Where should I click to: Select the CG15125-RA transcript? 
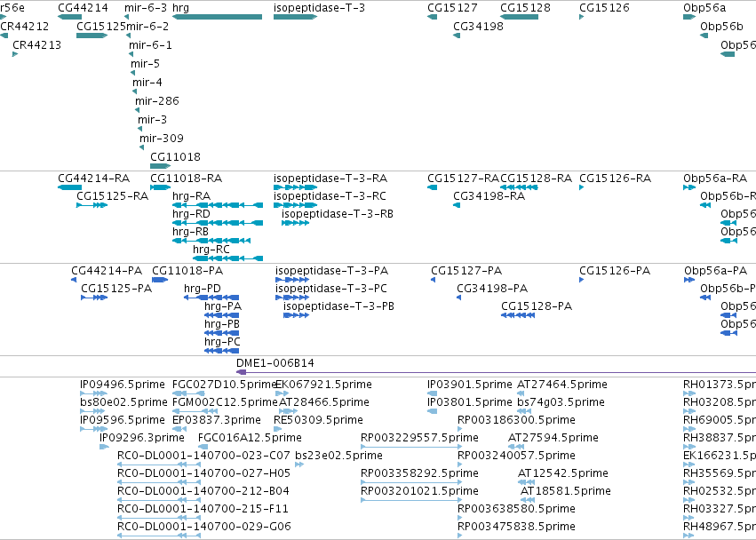[x=92, y=205]
